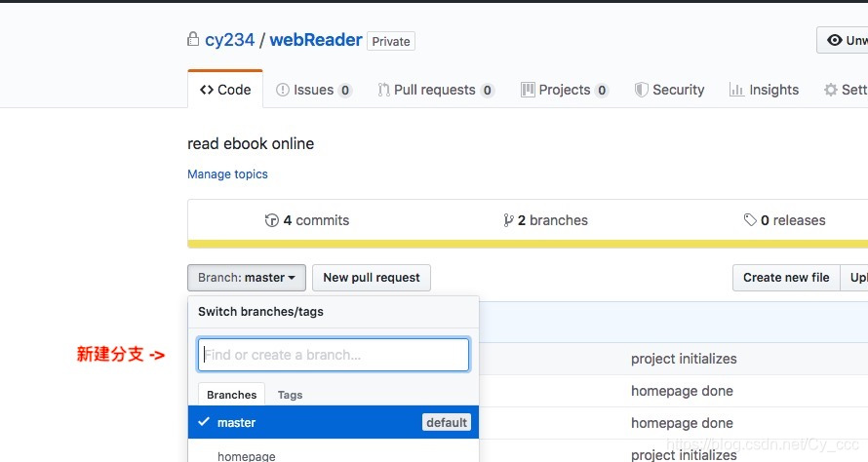Open the Projects tab

[565, 90]
